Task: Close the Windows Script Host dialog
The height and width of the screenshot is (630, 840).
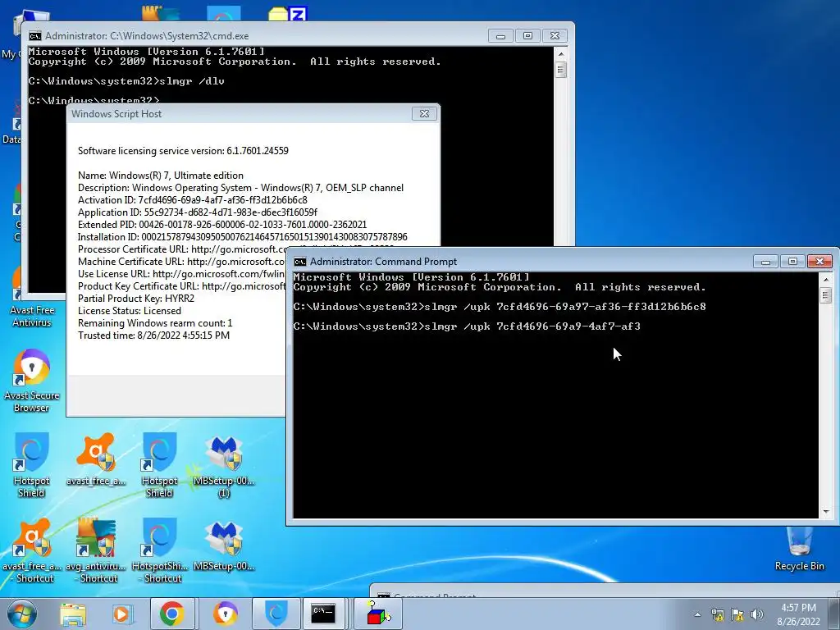Action: 424,113
